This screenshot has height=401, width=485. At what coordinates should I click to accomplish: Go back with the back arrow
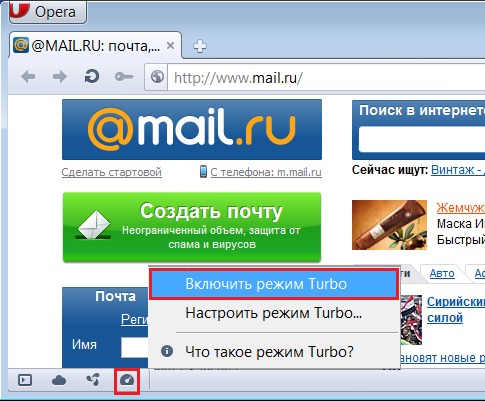tap(28, 77)
